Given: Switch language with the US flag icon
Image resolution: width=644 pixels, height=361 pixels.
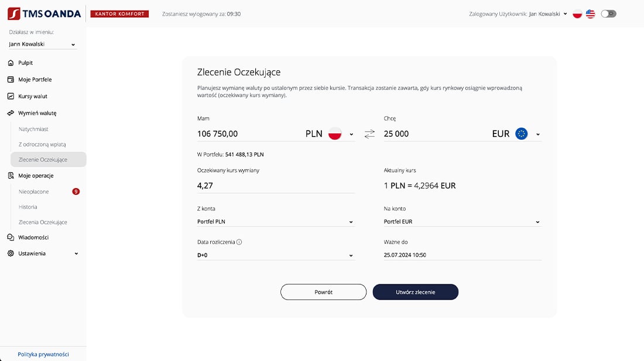Looking at the screenshot, I should 590,14.
